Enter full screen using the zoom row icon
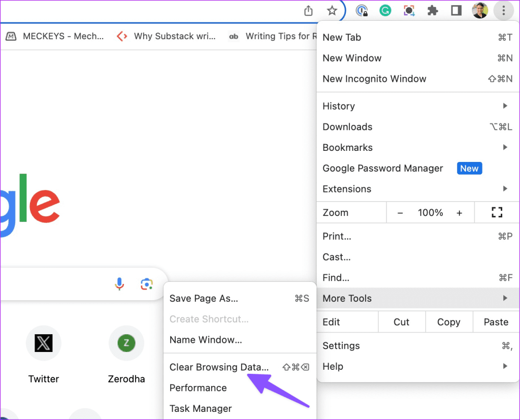This screenshot has height=420, width=520. 497,212
